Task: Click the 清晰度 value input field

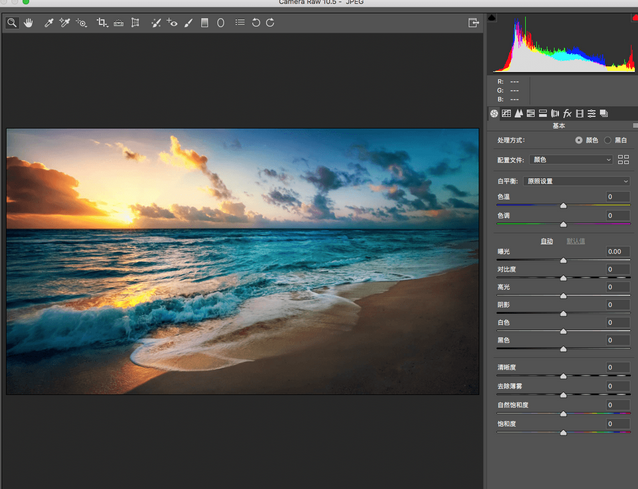Action: [618, 367]
